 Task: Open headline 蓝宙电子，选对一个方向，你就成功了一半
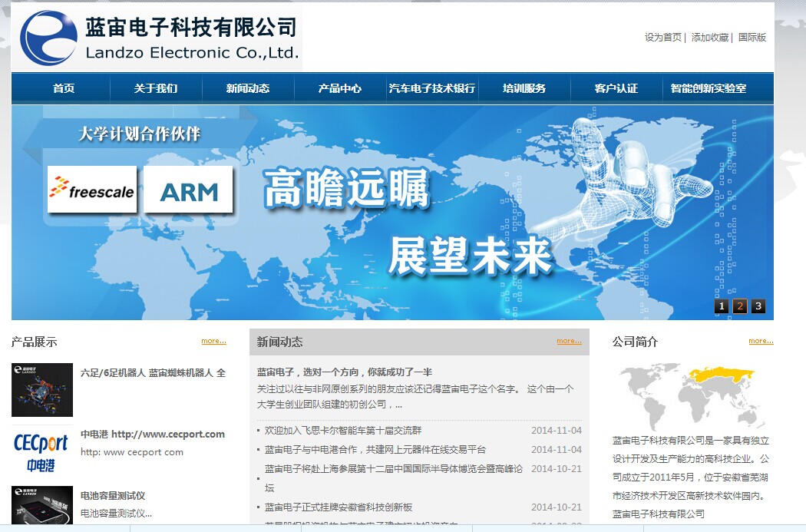pos(345,372)
